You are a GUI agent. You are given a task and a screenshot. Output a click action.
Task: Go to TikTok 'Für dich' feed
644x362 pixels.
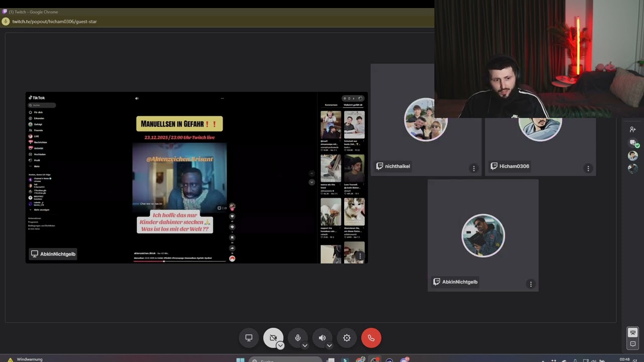(x=36, y=112)
